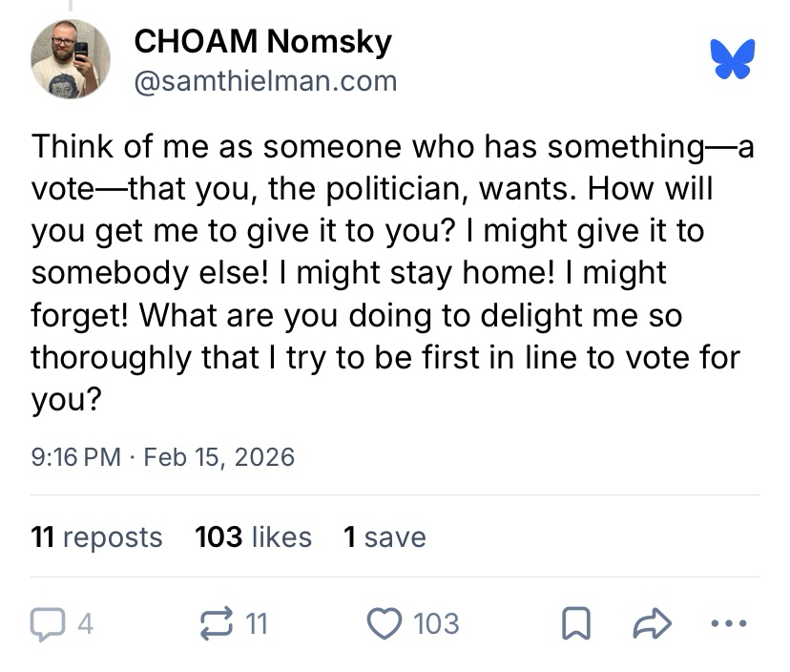This screenshot has height=672, width=790.
Task: Share the post using the arrow icon
Action: click(x=654, y=624)
